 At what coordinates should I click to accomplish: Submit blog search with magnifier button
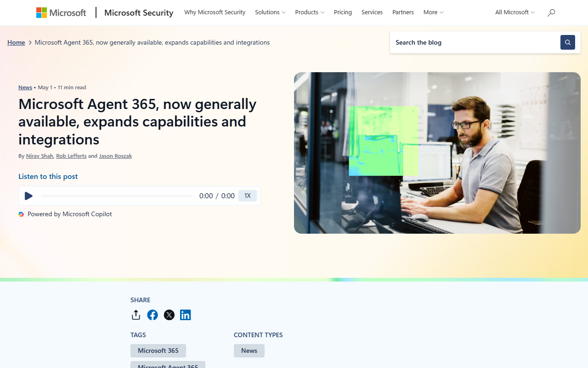pyautogui.click(x=568, y=42)
